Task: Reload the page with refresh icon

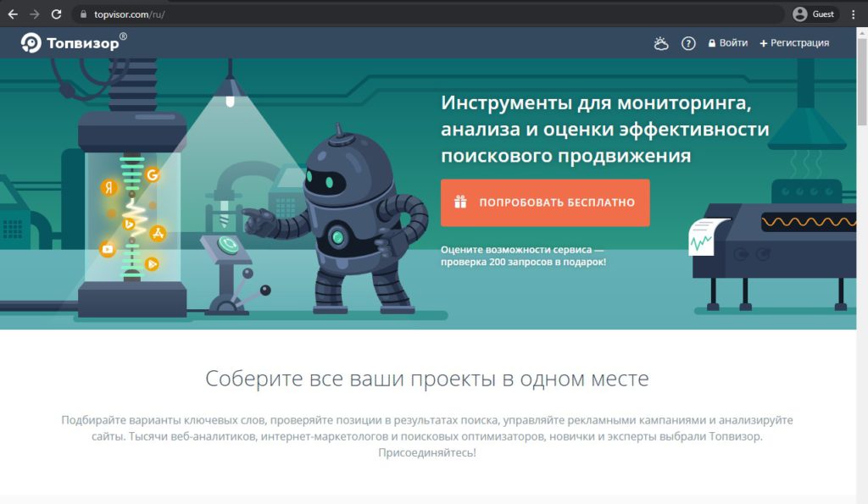Action: (x=56, y=14)
